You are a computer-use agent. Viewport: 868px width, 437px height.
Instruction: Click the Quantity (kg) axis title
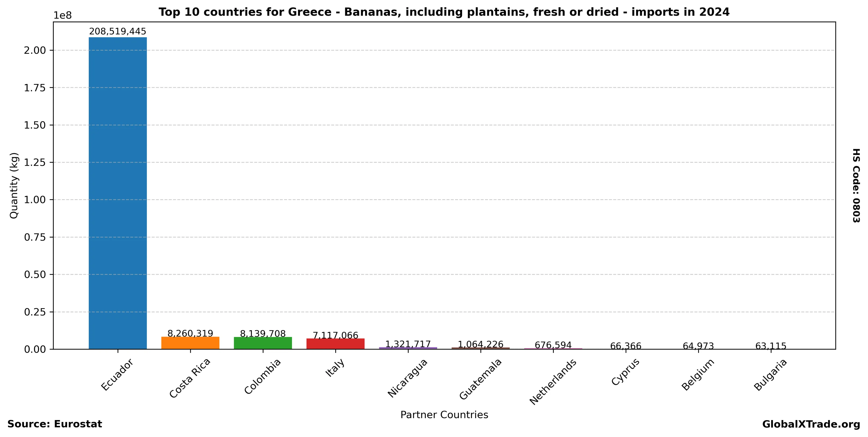pyautogui.click(x=13, y=185)
